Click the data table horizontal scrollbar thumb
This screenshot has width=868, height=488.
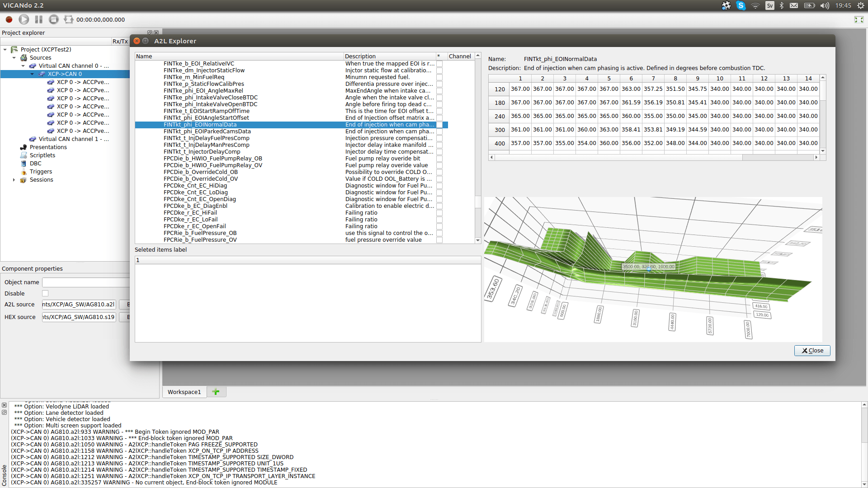tap(618, 157)
